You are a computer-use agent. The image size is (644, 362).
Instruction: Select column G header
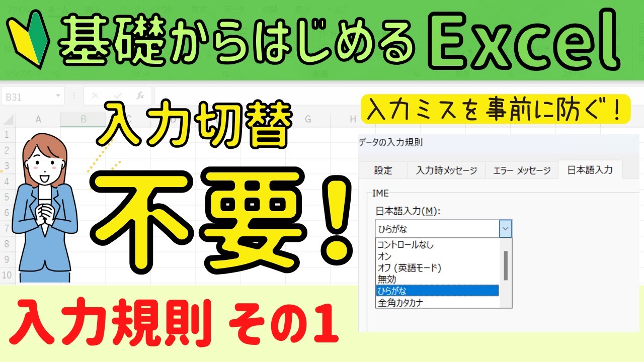tap(307, 119)
